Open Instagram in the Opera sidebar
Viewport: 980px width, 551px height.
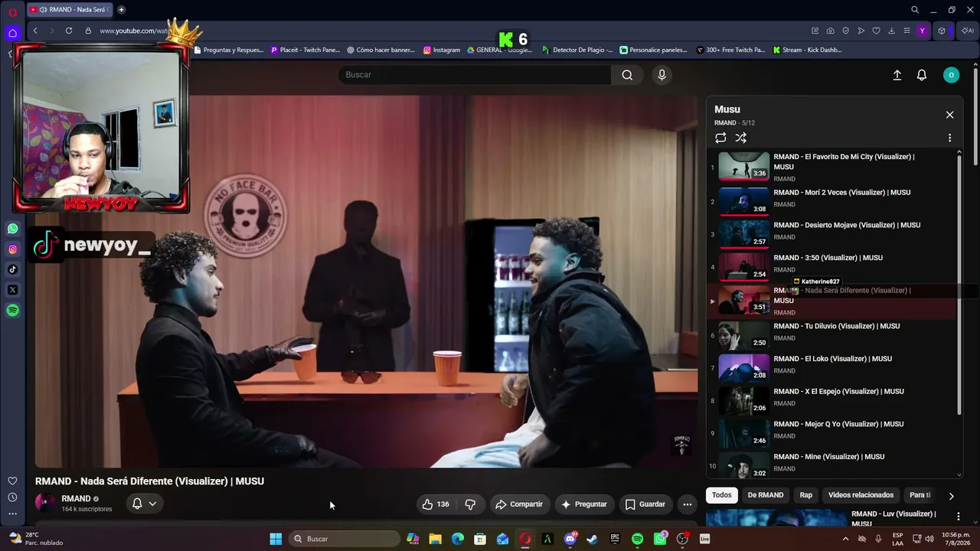click(13, 249)
